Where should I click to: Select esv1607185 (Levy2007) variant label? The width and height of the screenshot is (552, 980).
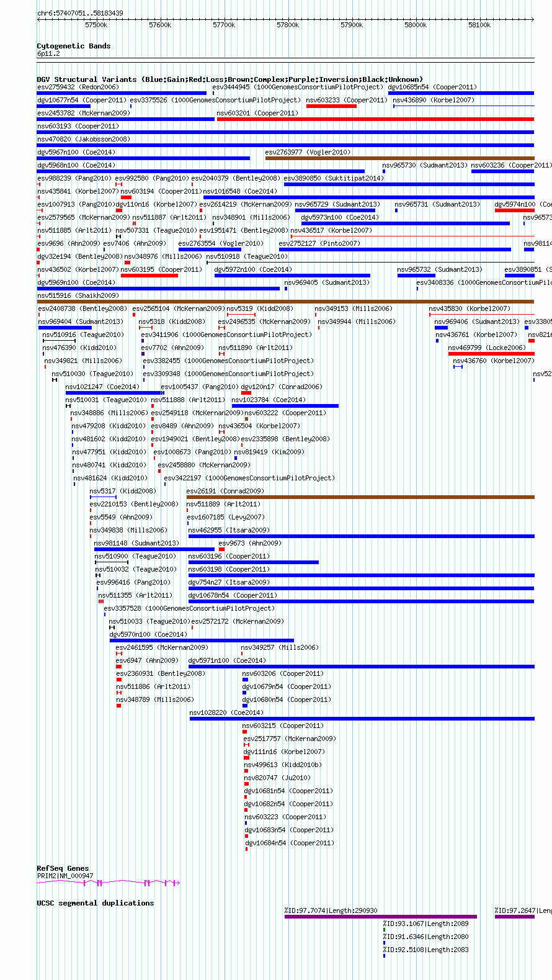[226, 517]
